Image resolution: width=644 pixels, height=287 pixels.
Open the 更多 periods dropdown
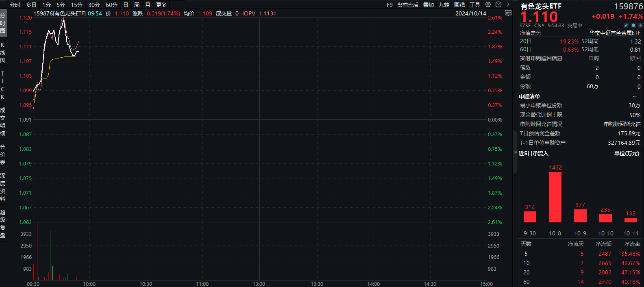pos(161,5)
